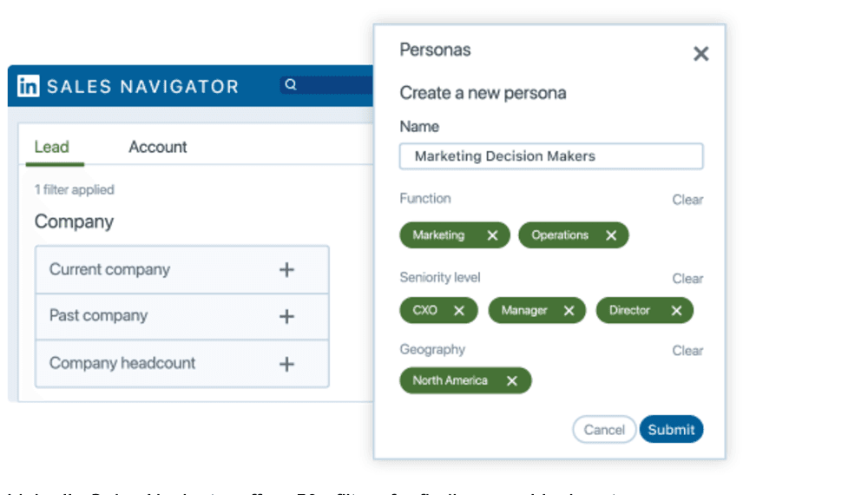Click the search magnifier icon
This screenshot has width=868, height=495.
pyautogui.click(x=291, y=84)
